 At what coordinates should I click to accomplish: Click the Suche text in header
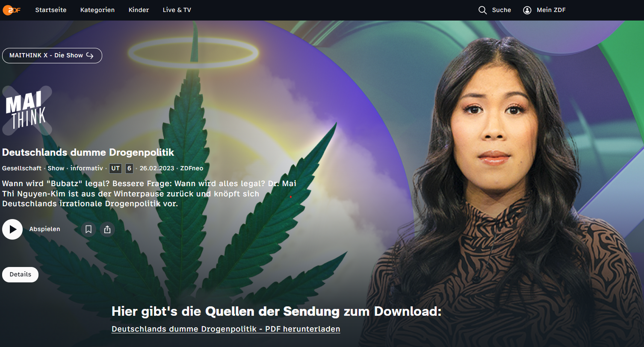502,10
